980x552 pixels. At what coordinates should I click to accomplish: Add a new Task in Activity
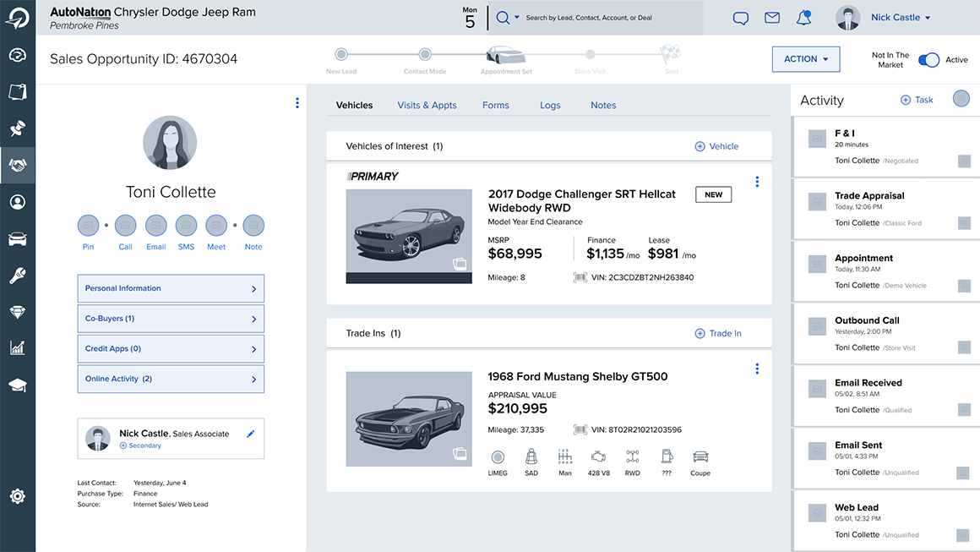pos(917,100)
